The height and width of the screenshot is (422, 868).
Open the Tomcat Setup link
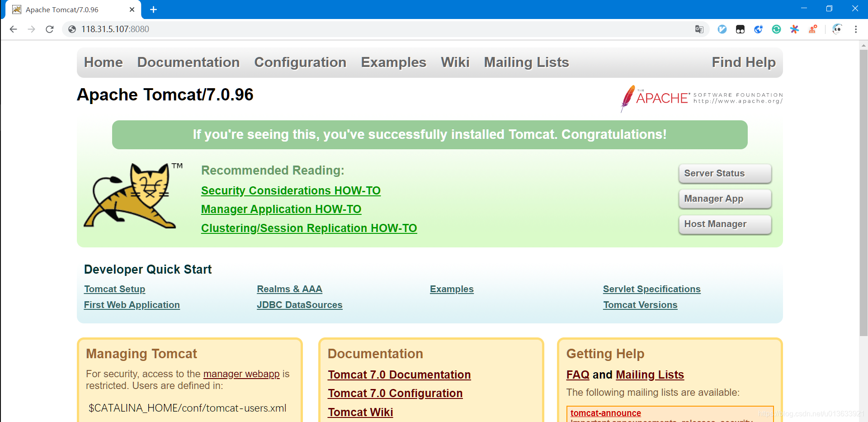(115, 289)
